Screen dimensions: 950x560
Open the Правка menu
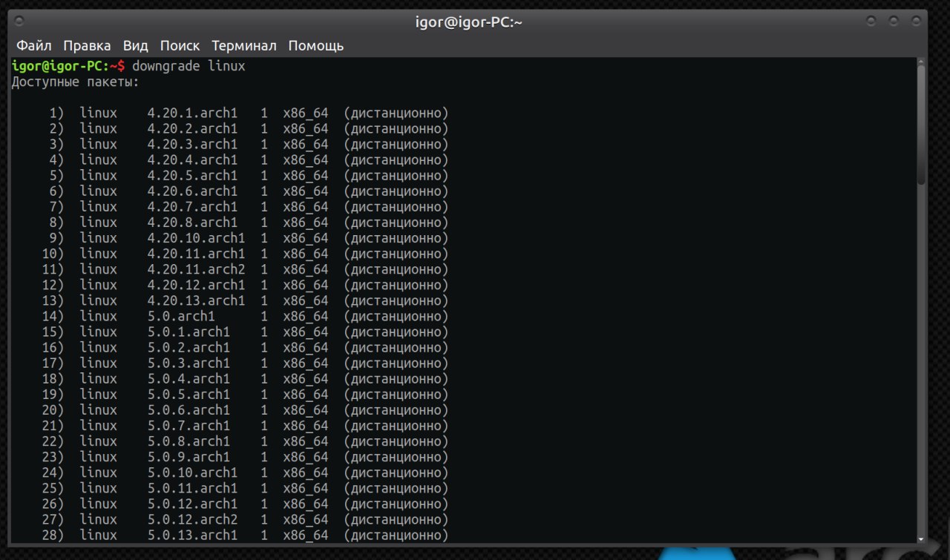(x=87, y=45)
